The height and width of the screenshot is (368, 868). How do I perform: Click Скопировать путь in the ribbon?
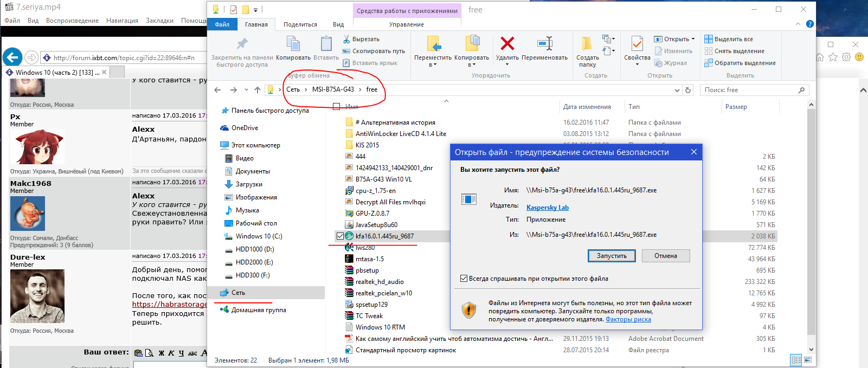pos(374,51)
